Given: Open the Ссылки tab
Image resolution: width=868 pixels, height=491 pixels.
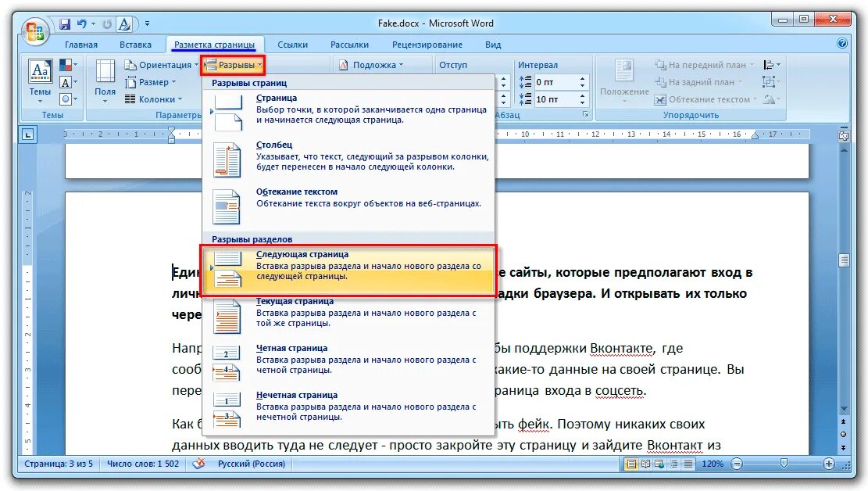Looking at the screenshot, I should tap(292, 45).
